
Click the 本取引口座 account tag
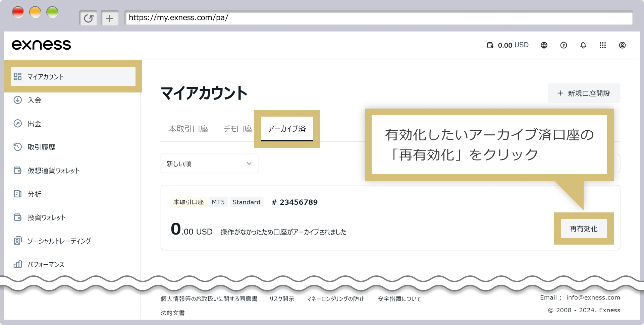[189, 202]
